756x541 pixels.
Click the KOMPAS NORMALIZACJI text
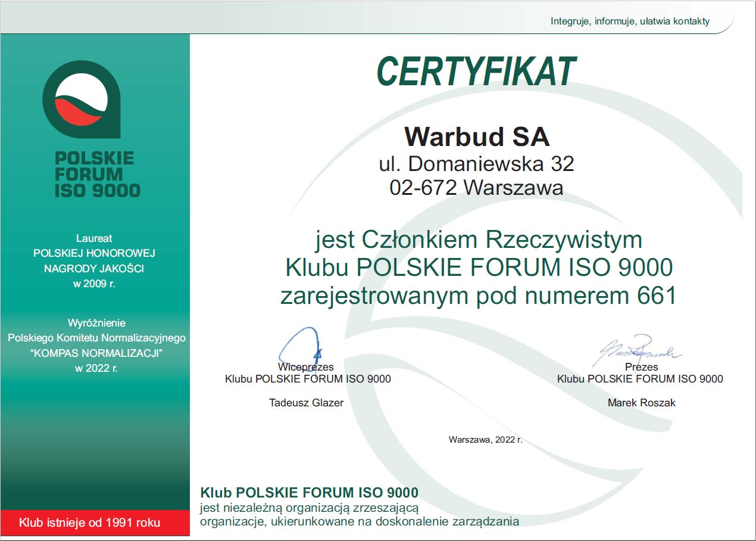click(x=96, y=353)
